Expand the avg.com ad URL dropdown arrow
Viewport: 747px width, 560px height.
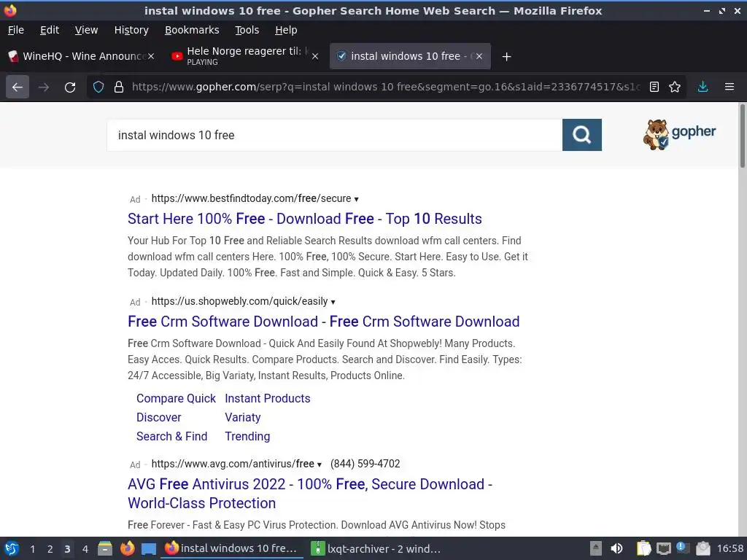pyautogui.click(x=320, y=464)
